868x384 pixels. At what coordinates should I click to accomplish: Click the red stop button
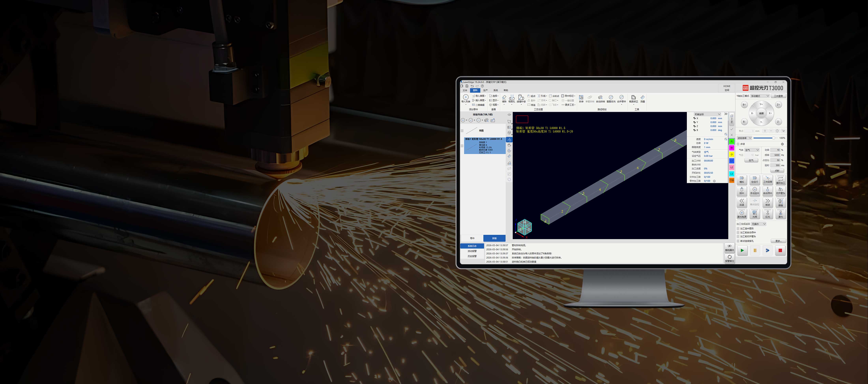point(780,250)
